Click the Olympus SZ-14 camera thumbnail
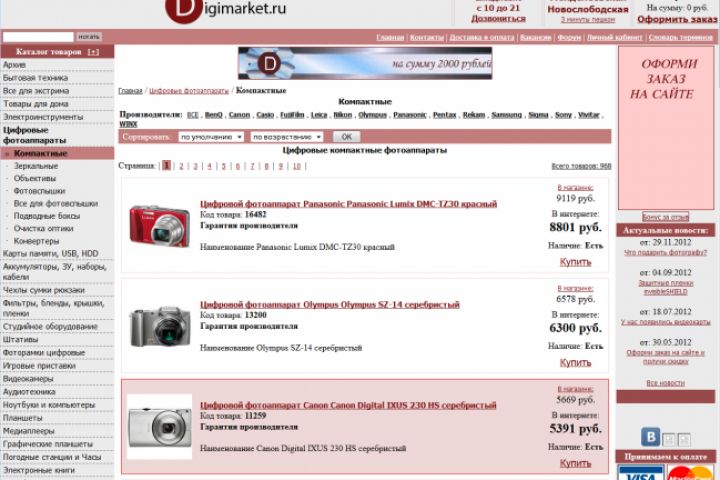Viewport: 720px width, 480px height. pos(160,327)
